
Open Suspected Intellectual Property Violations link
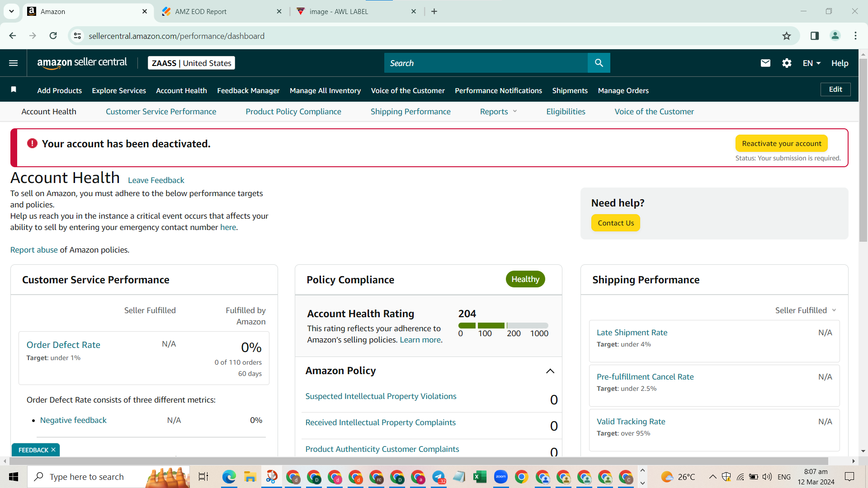tap(381, 396)
